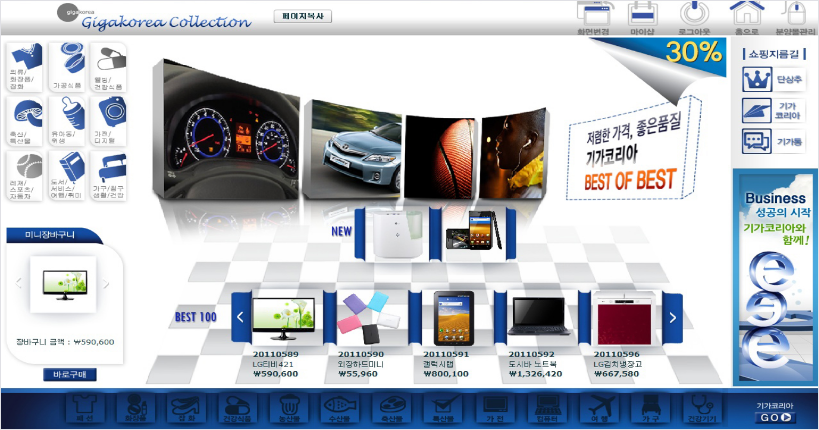Viewport: 819px width, 430px height.
Task: Click the buy now (바로구매) button
Action: click(70, 375)
